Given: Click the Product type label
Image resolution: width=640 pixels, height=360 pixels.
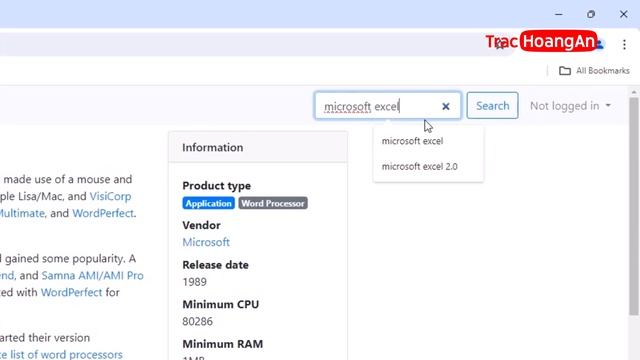Looking at the screenshot, I should (x=217, y=186).
